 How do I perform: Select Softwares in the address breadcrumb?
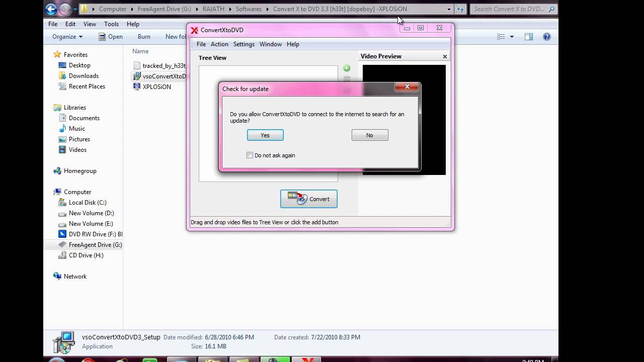pyautogui.click(x=249, y=9)
